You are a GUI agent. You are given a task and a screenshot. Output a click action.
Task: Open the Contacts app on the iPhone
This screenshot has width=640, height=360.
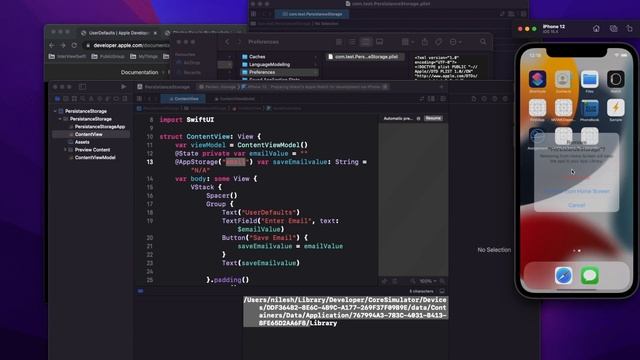[x=563, y=79]
